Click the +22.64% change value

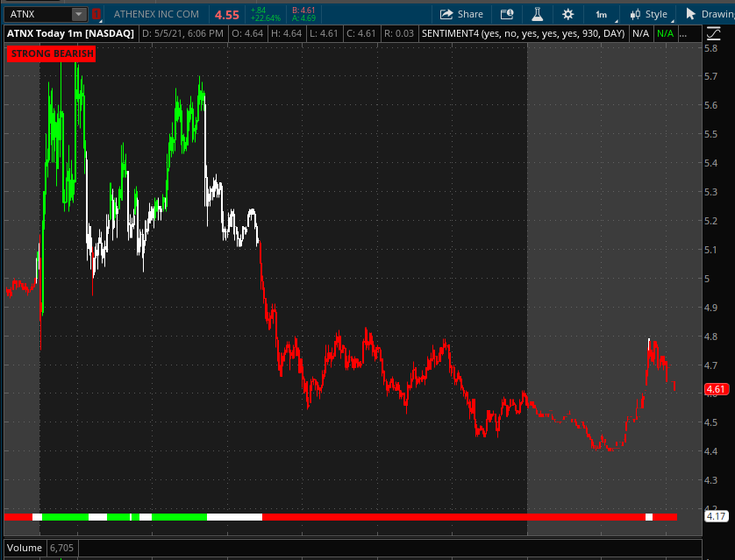(x=265, y=18)
